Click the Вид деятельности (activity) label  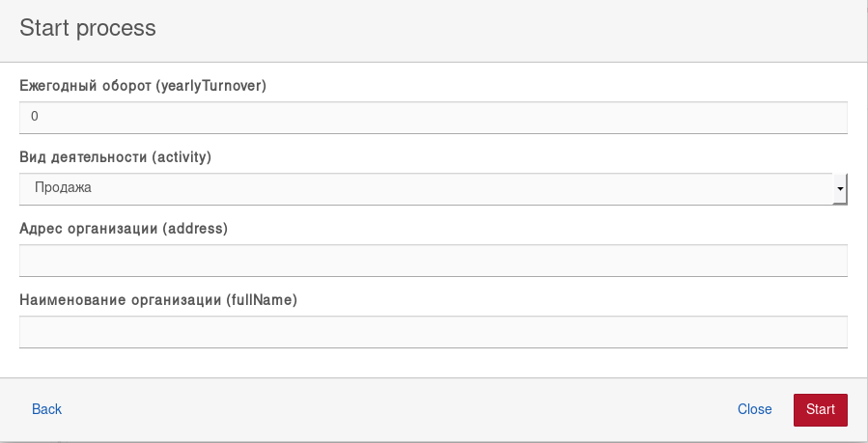(115, 157)
